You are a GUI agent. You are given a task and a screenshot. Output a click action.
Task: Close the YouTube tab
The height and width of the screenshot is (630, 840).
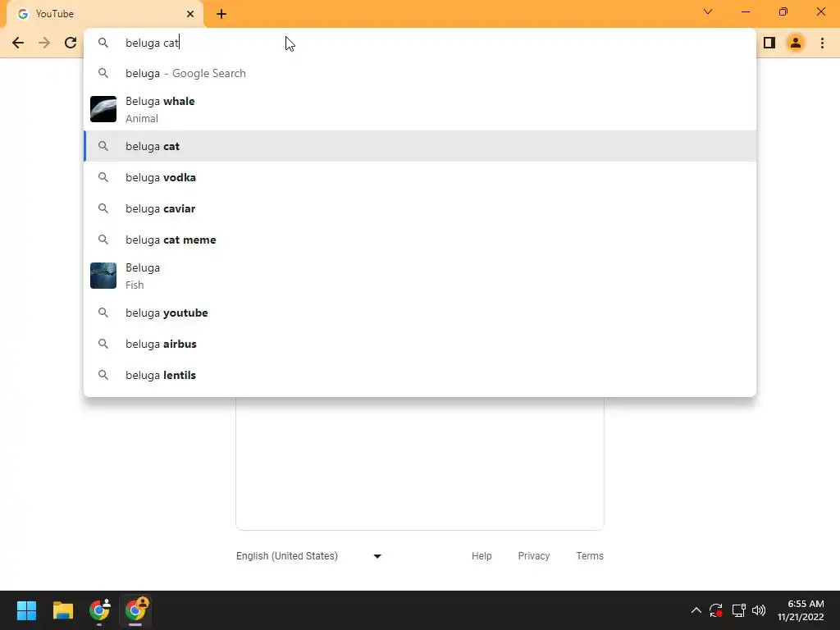pos(190,14)
